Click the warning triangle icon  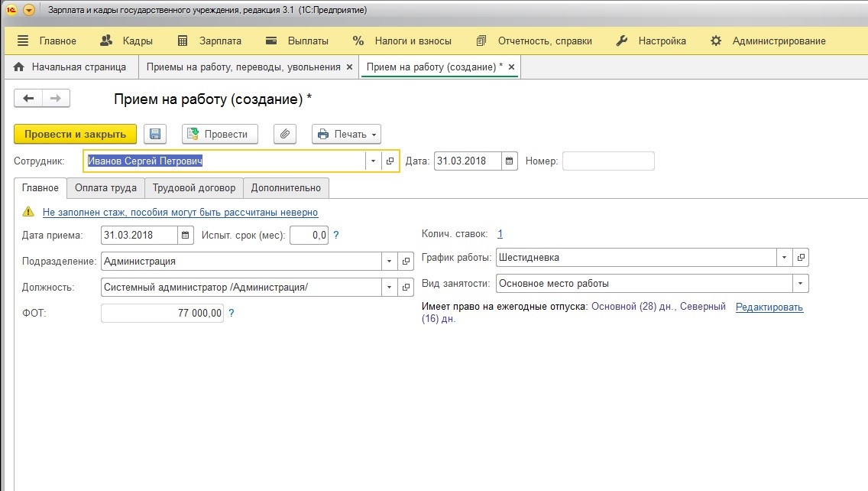(28, 212)
